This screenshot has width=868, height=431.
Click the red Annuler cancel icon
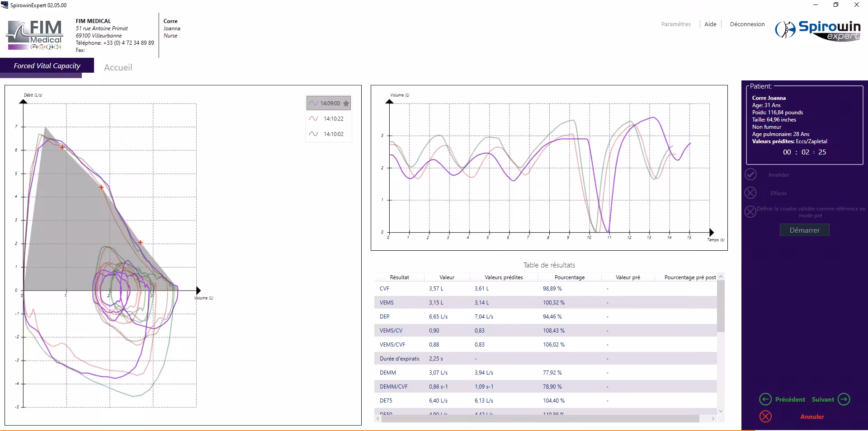pyautogui.click(x=765, y=417)
